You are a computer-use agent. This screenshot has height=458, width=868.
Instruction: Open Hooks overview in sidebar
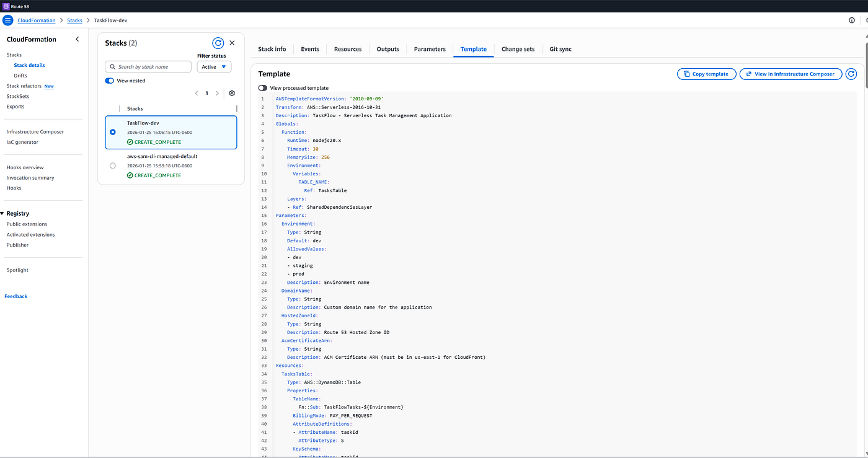point(25,167)
